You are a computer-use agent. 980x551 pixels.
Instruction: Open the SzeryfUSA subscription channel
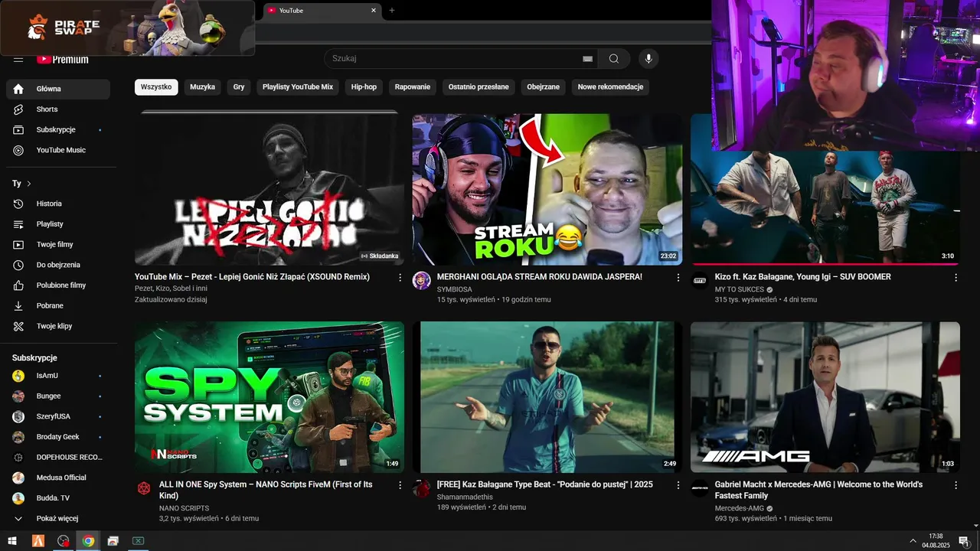click(x=58, y=416)
